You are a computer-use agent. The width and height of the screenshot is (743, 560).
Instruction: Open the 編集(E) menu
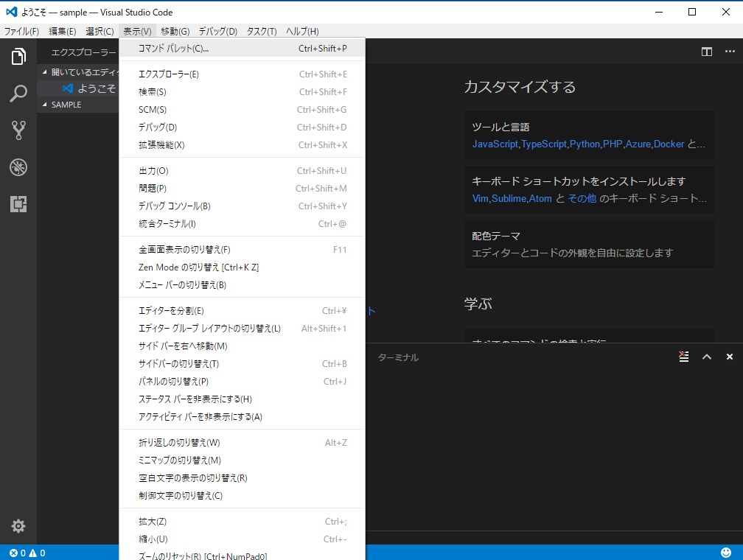(63, 31)
